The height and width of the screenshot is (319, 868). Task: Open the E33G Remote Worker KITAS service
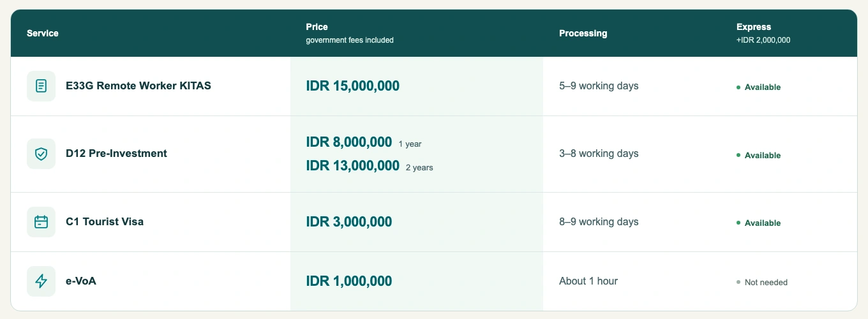tap(138, 85)
